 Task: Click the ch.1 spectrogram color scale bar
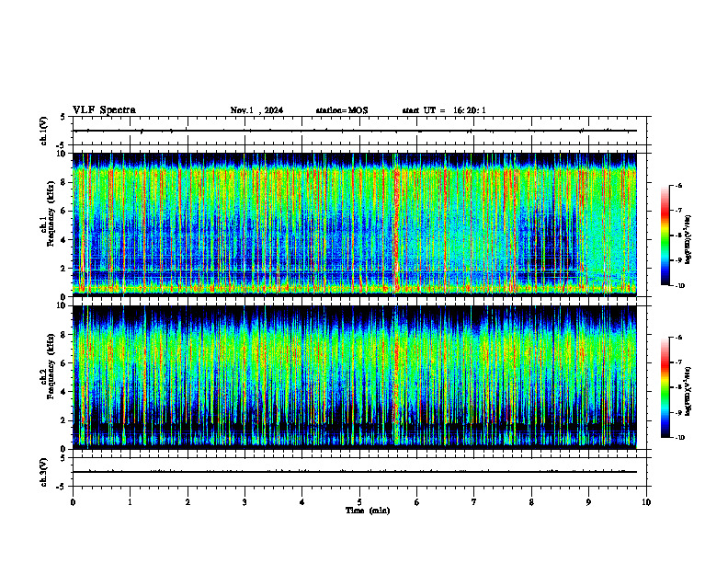(665, 236)
